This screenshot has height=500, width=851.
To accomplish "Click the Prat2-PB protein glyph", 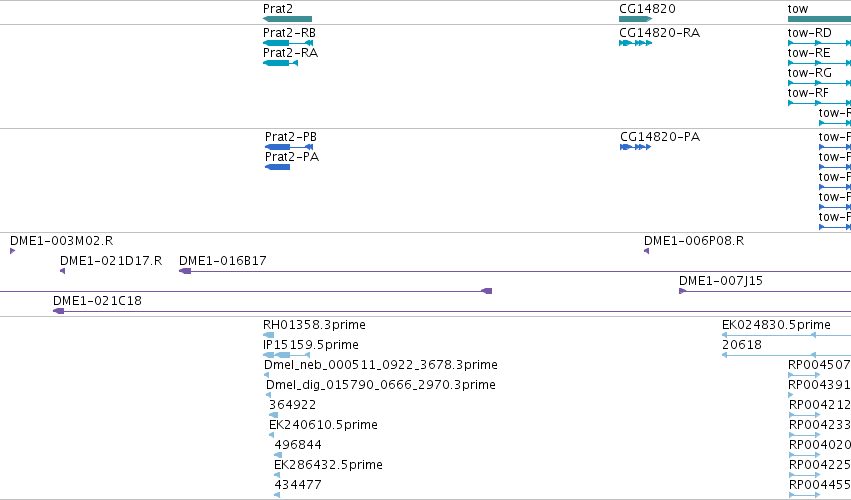I will (x=289, y=147).
